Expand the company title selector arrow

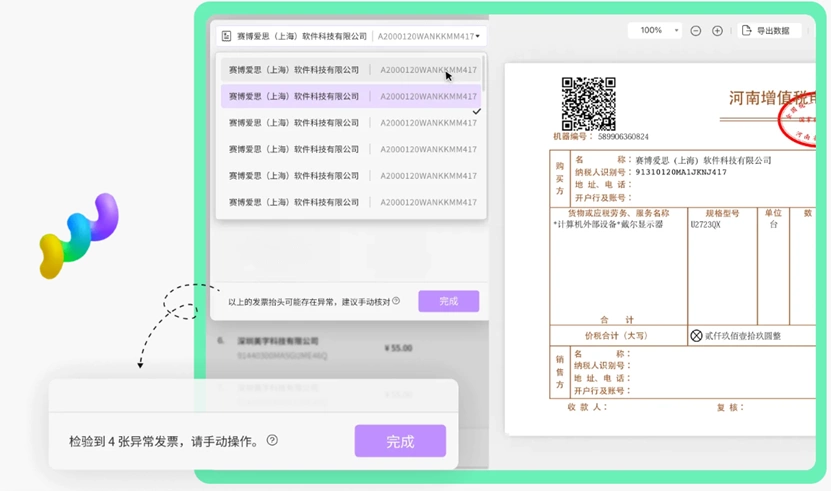478,36
